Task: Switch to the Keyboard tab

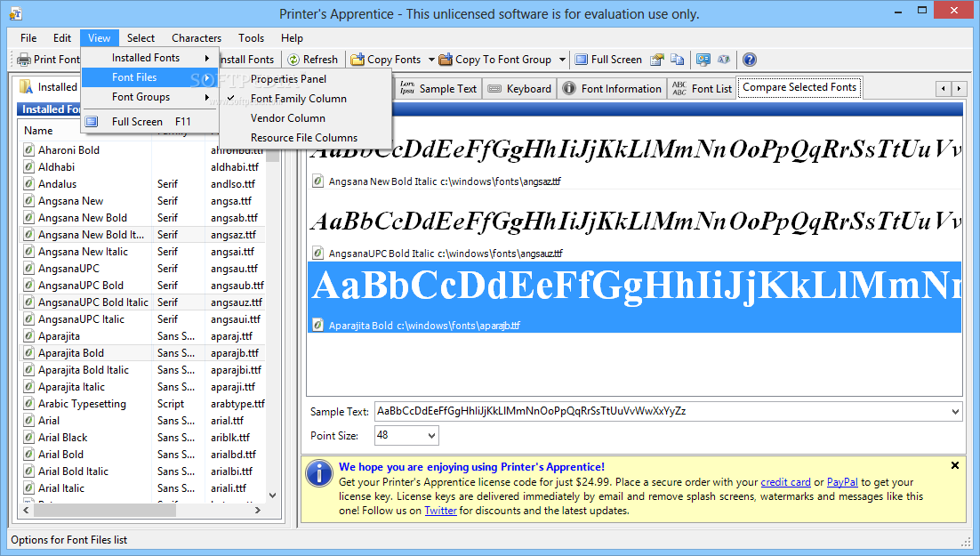Action: 520,89
